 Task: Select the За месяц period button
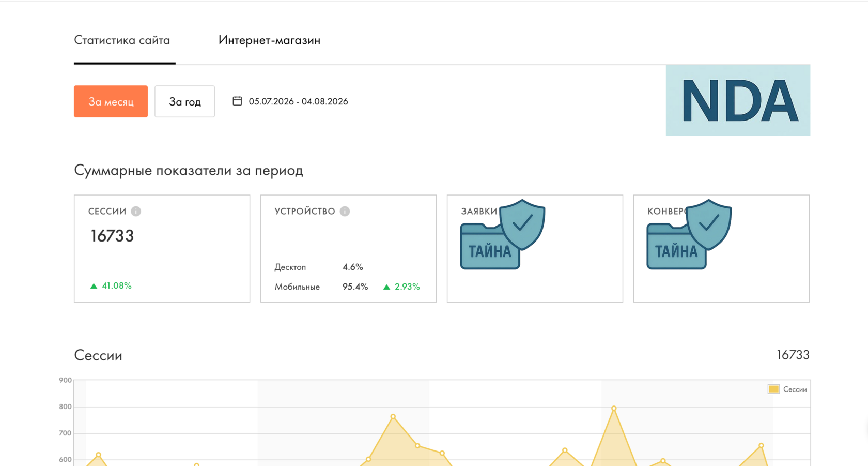[x=111, y=101]
